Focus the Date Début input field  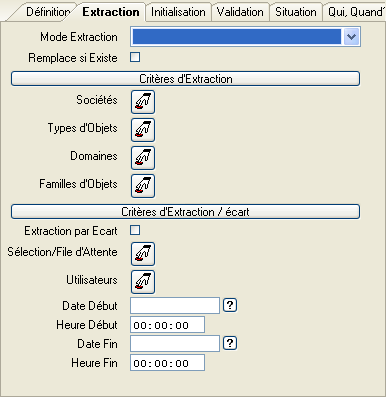coord(175,305)
